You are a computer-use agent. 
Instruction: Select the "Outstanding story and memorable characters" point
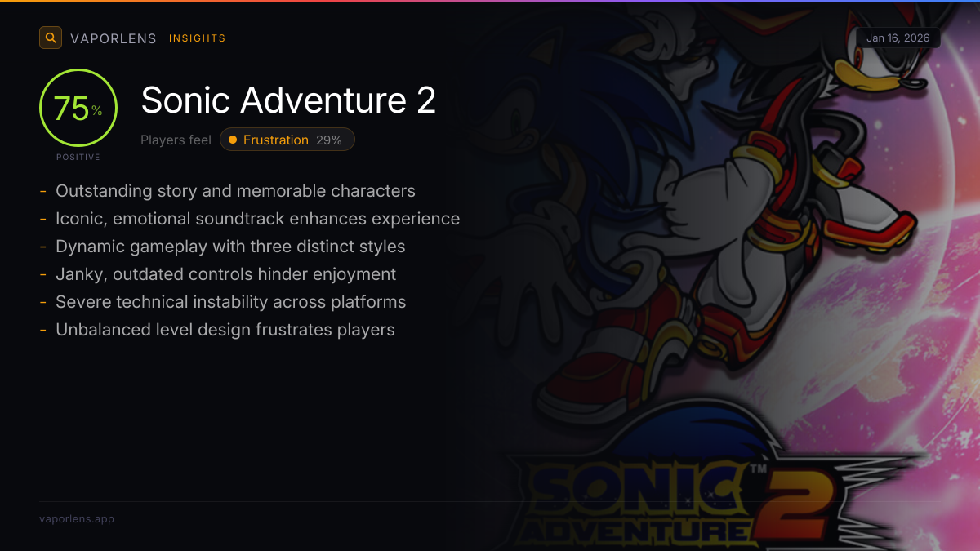(x=235, y=191)
